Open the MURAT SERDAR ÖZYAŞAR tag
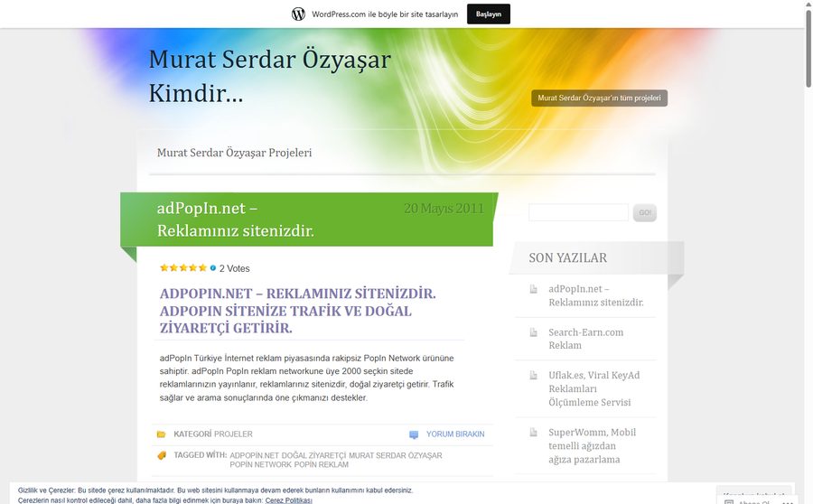 click(x=395, y=455)
